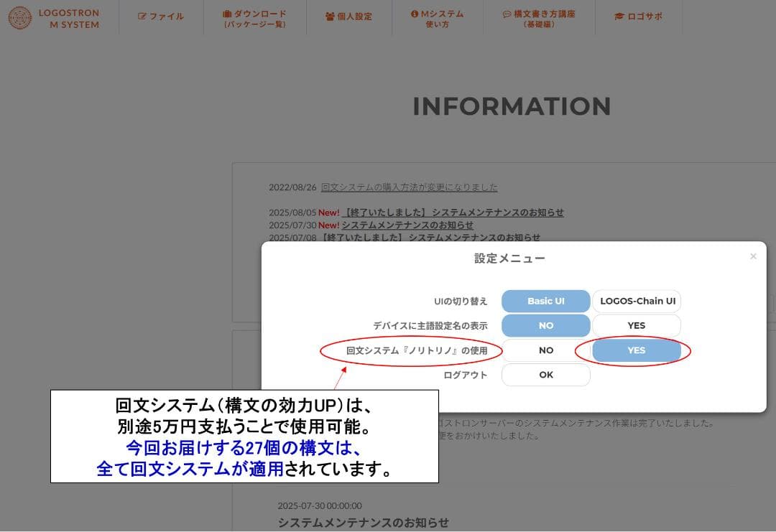Viewport: 776px width, 532px height.
Task: Close the 設定メニュー dialog with the × mark
Action: coord(753,256)
